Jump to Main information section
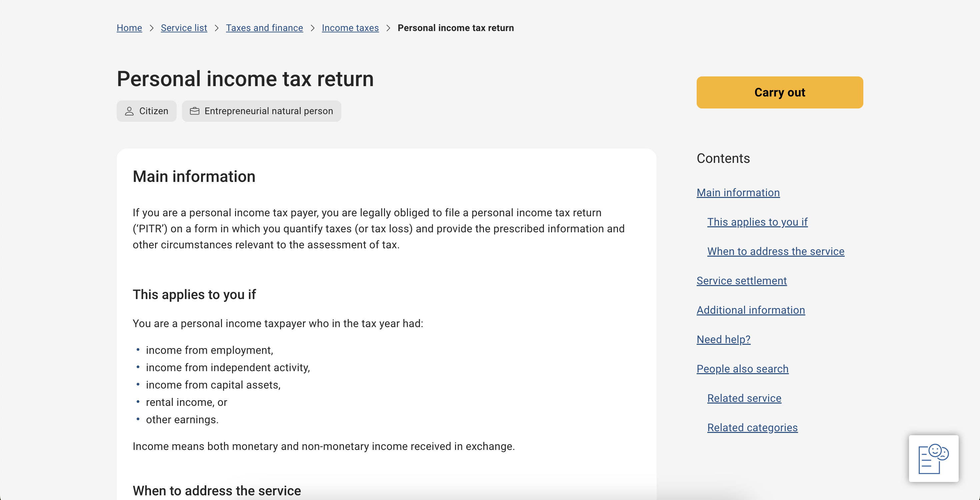 738,193
